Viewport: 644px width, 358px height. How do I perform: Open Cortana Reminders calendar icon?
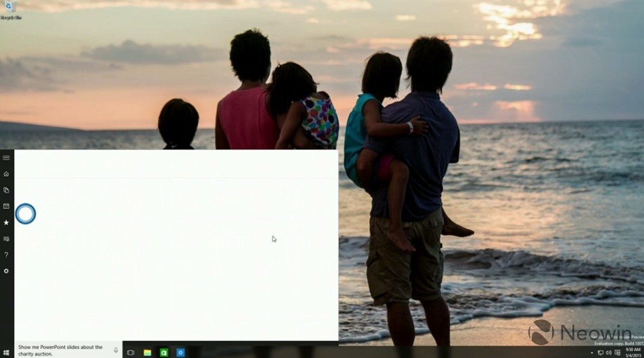pyautogui.click(x=6, y=206)
